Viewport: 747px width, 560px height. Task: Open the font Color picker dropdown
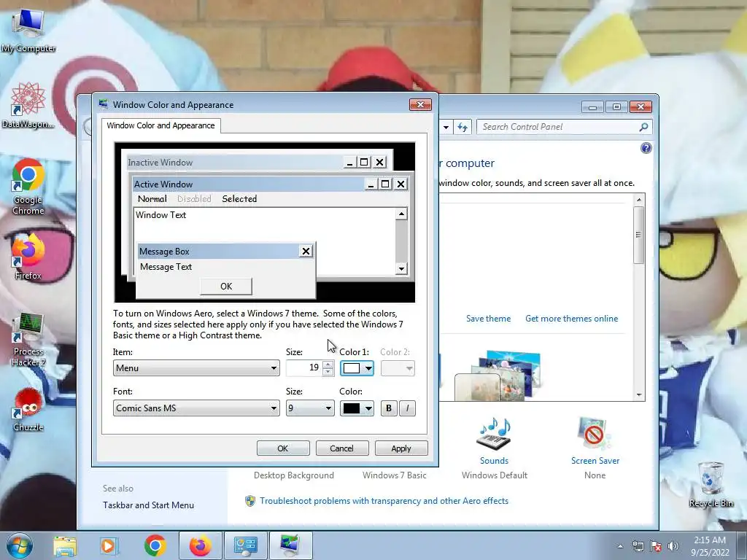pyautogui.click(x=357, y=408)
